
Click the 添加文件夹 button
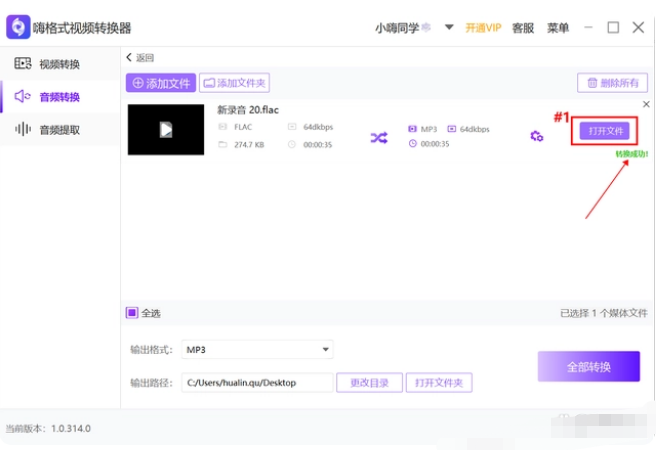[234, 83]
